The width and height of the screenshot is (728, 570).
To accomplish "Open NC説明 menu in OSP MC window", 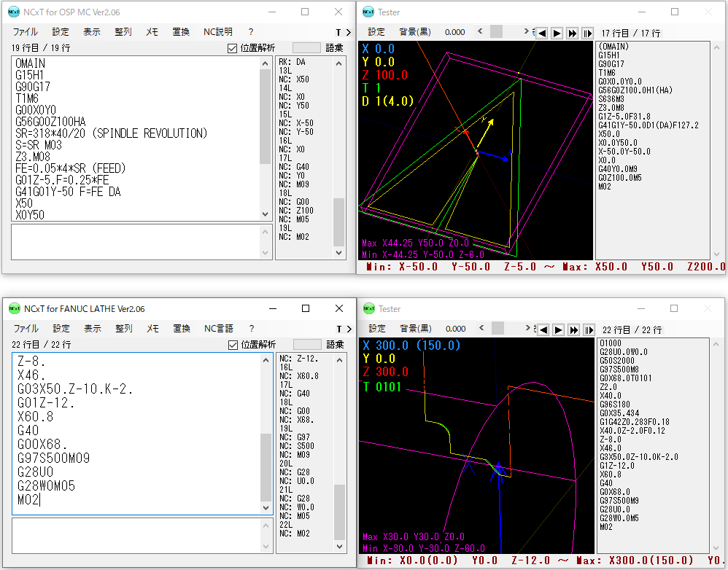I will (218, 32).
